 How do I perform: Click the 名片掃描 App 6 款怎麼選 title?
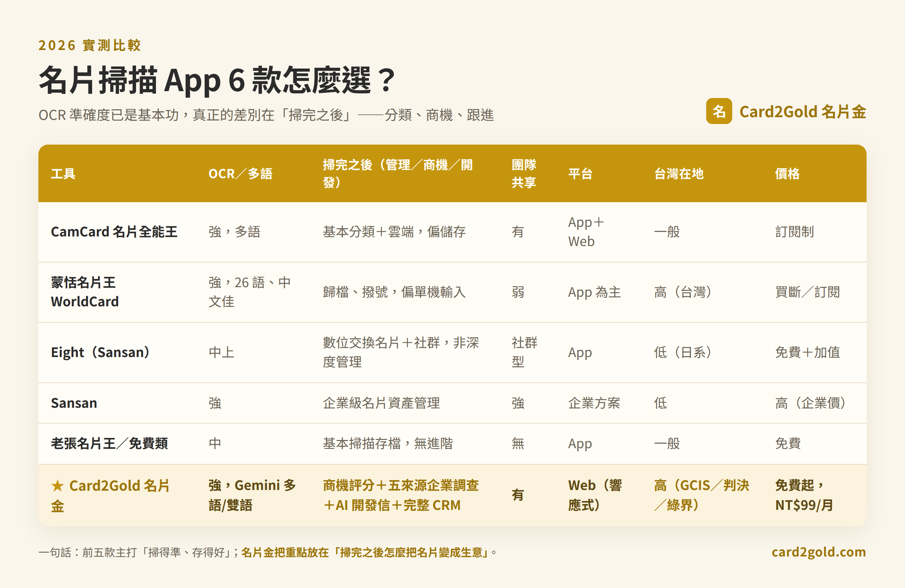[217, 80]
